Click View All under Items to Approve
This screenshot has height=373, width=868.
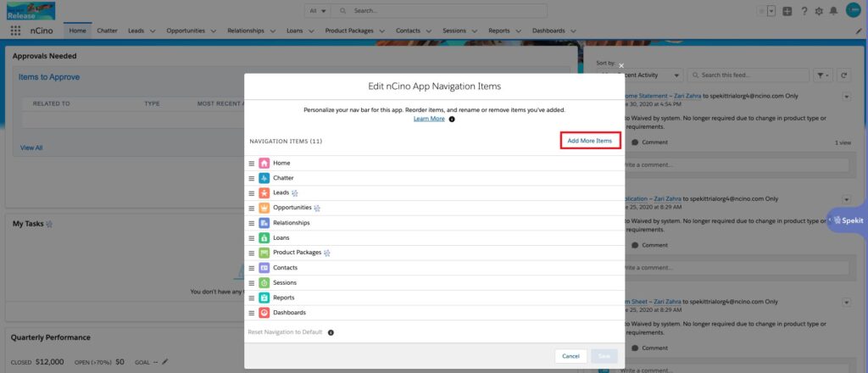(31, 148)
